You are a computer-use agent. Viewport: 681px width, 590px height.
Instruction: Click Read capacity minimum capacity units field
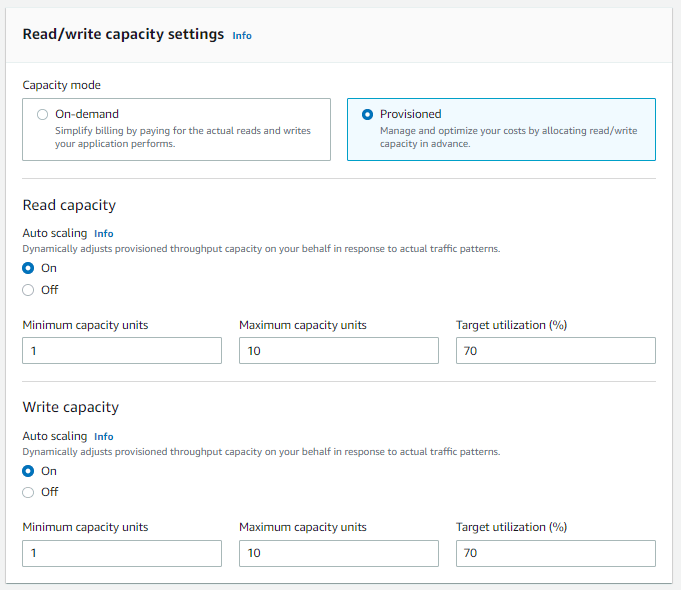[x=122, y=350]
